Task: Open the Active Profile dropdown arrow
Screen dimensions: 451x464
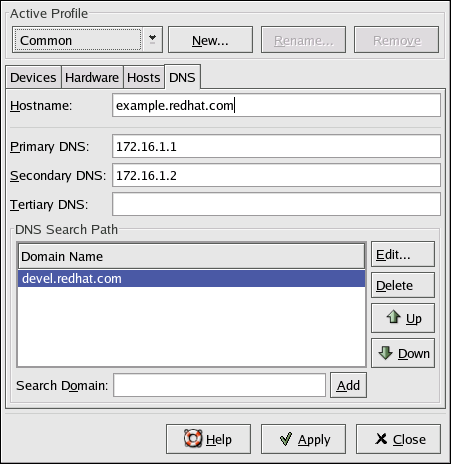Action: click(x=152, y=40)
